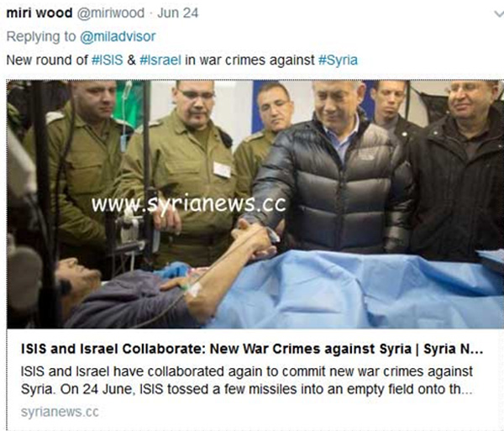The height and width of the screenshot is (431, 504).
Task: Open the #Syria hashtag
Action: [x=338, y=60]
